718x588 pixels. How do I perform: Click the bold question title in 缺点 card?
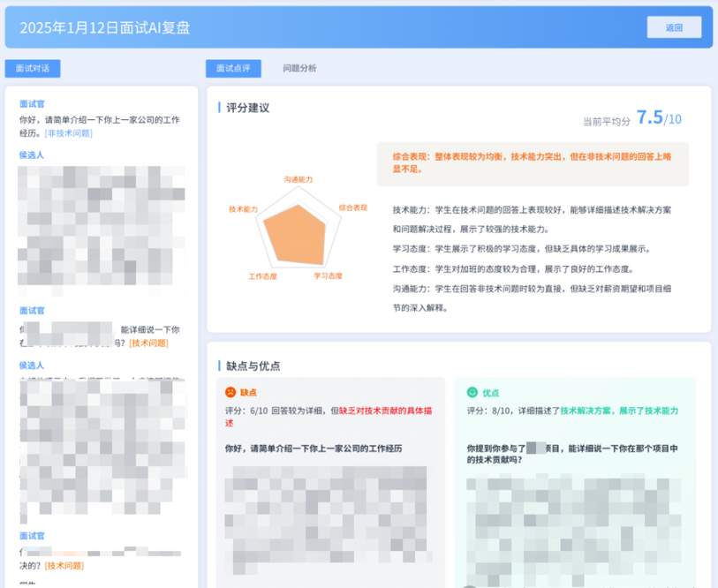[314, 449]
